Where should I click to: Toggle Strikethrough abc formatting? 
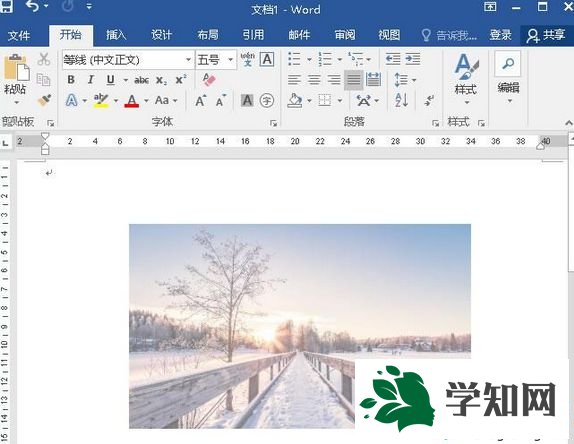point(141,80)
